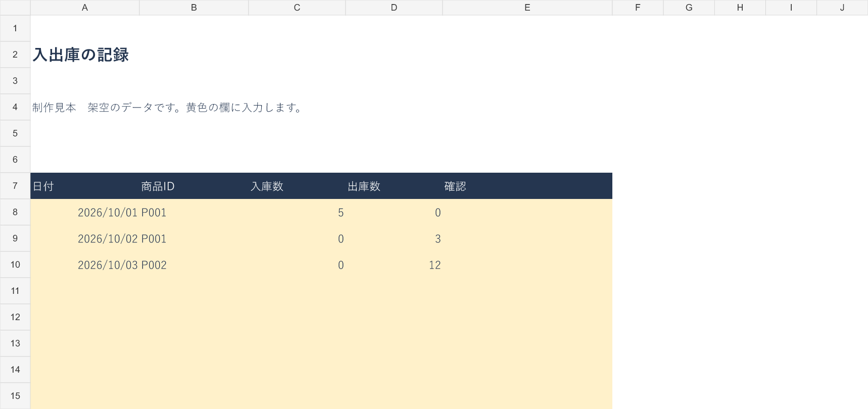Click empty date cell in row 11
Image resolution: width=868 pixels, height=409 pixels.
click(85, 291)
